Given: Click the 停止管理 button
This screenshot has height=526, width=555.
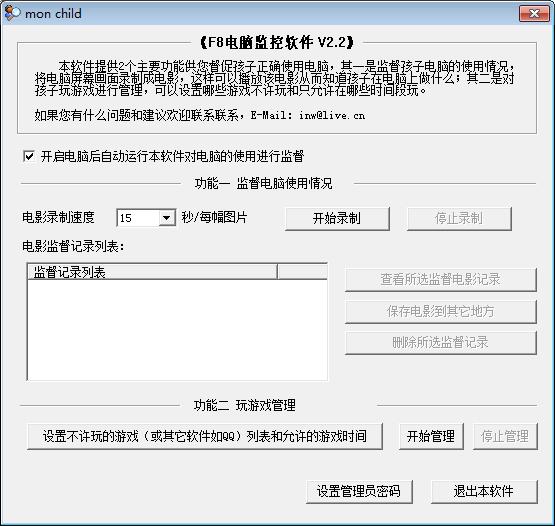Looking at the screenshot, I should [505, 436].
